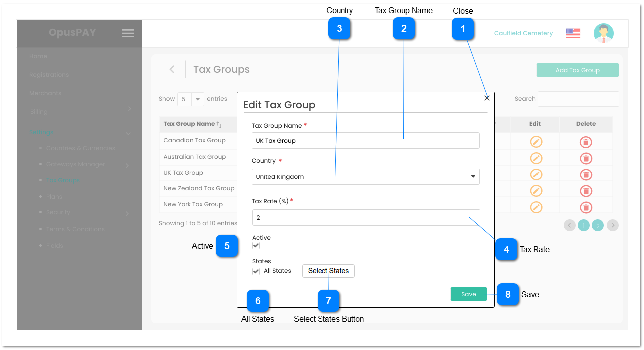This screenshot has height=350, width=644.
Task: Click inside the Search field
Action: click(x=578, y=99)
